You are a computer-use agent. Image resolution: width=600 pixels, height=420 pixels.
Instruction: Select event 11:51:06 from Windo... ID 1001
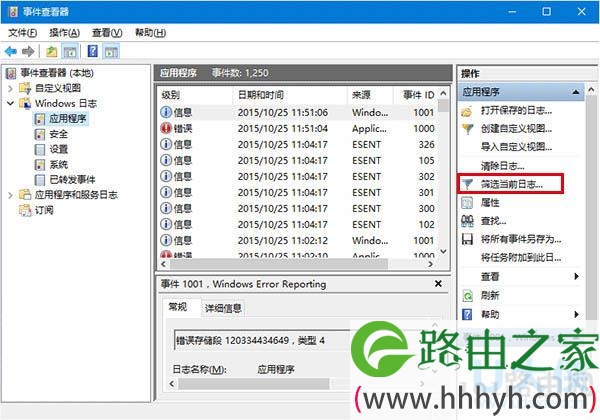pyautogui.click(x=298, y=112)
